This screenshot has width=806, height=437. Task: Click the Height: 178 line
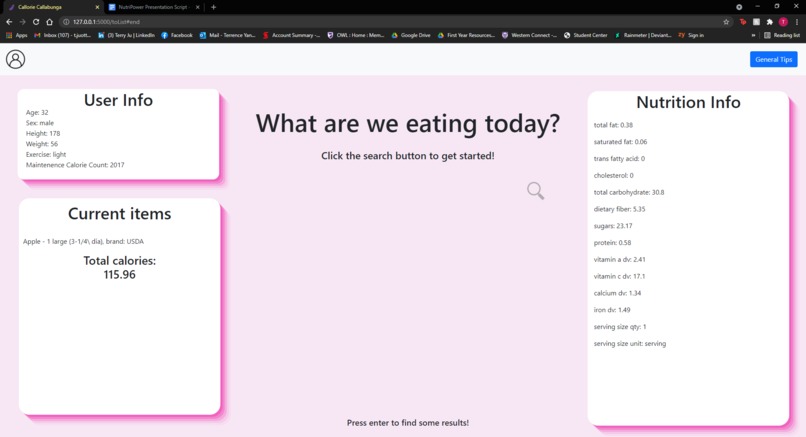pos(43,133)
